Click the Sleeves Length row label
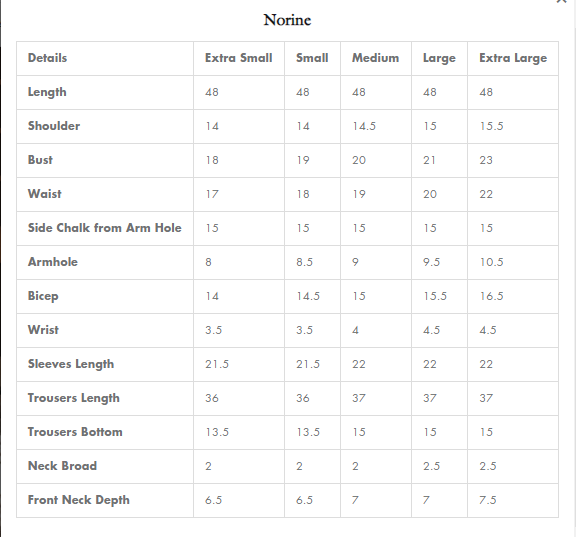The height and width of the screenshot is (537, 576). (x=71, y=364)
